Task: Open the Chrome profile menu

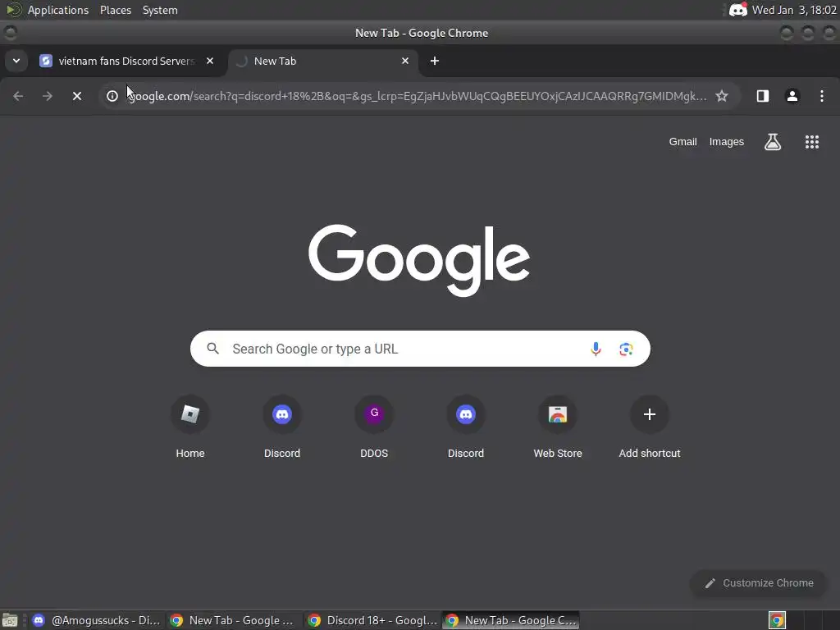Action: (792, 96)
